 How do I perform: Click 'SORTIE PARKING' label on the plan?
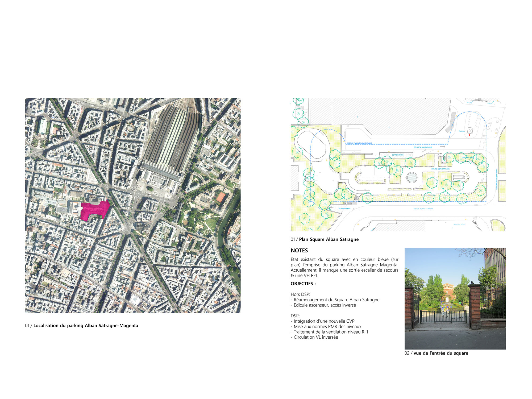coord(398,155)
